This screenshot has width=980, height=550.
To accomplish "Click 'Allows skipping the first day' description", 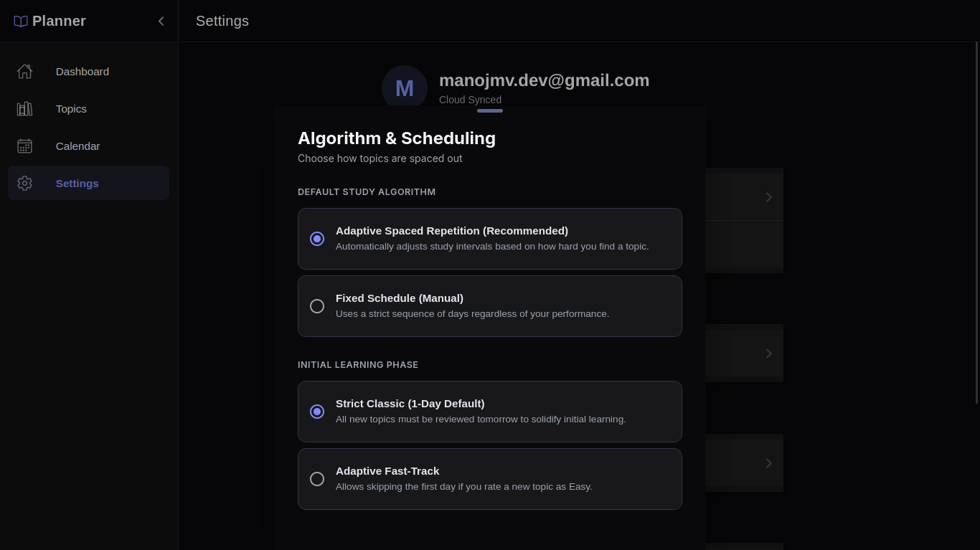I will [464, 487].
